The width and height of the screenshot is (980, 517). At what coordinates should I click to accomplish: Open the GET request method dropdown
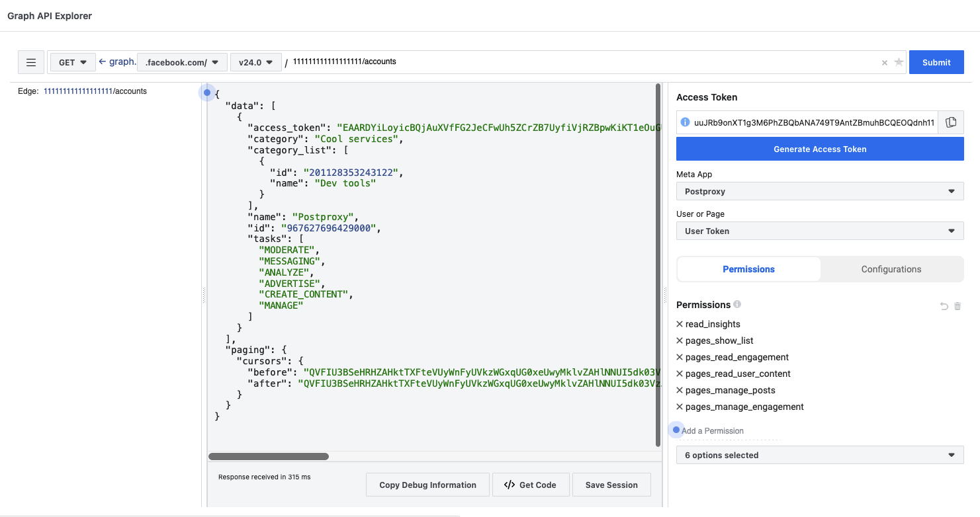click(x=72, y=61)
